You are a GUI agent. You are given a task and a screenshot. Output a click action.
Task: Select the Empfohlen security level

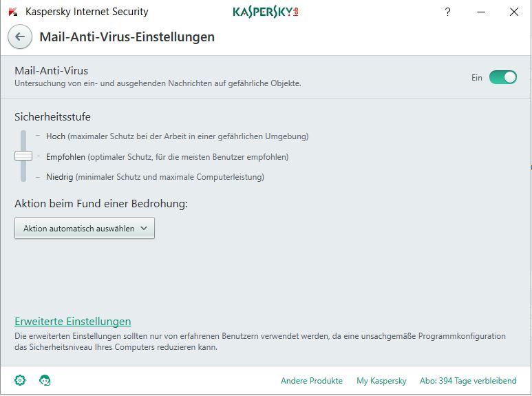pos(167,157)
